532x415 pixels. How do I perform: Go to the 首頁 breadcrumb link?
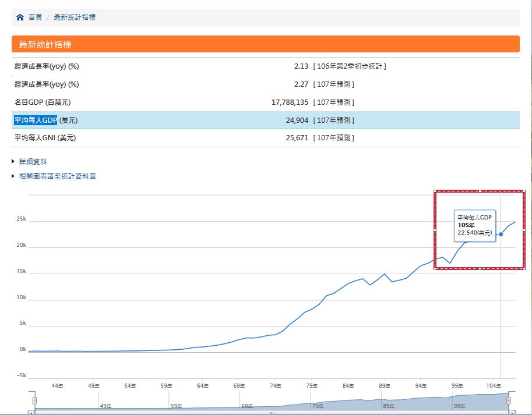point(36,17)
